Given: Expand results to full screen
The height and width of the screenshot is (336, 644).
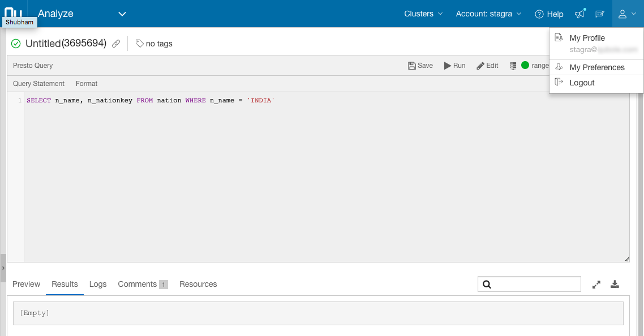Looking at the screenshot, I should click(x=596, y=285).
